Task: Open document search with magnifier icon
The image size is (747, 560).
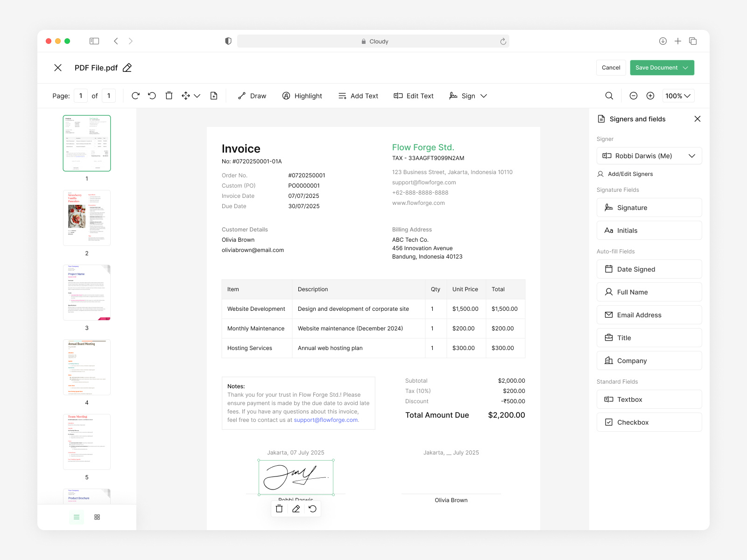Action: click(x=609, y=96)
